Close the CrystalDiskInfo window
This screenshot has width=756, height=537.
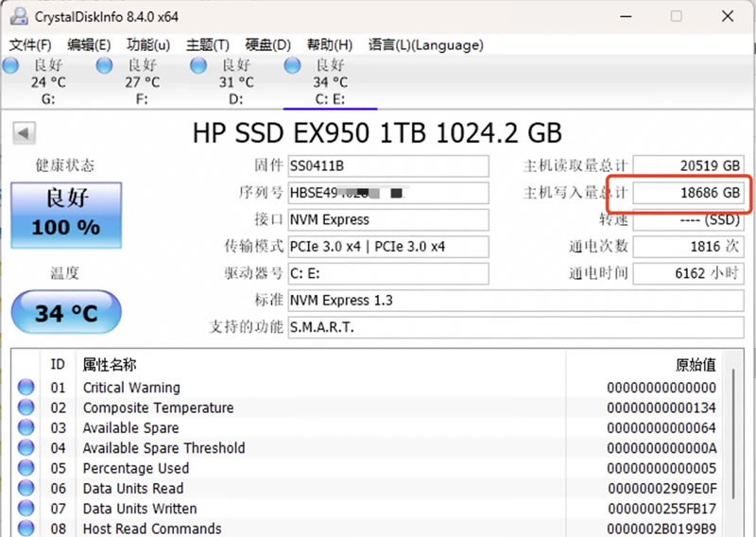(x=728, y=16)
